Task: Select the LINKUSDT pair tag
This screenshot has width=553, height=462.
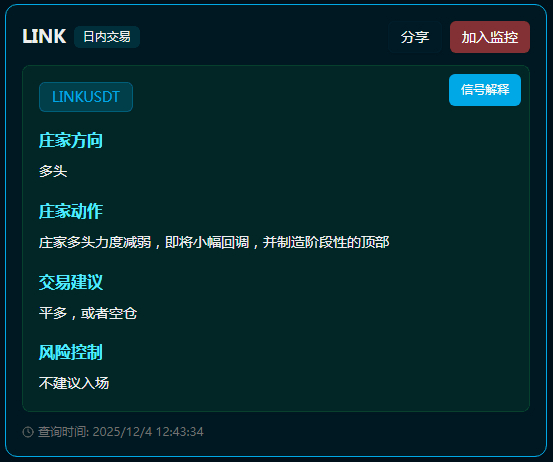Action: (86, 97)
